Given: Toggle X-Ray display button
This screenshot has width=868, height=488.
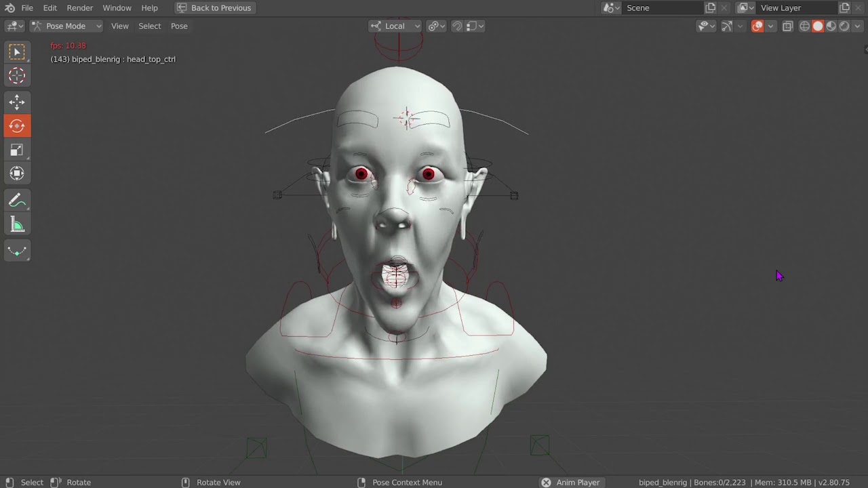Looking at the screenshot, I should point(787,26).
